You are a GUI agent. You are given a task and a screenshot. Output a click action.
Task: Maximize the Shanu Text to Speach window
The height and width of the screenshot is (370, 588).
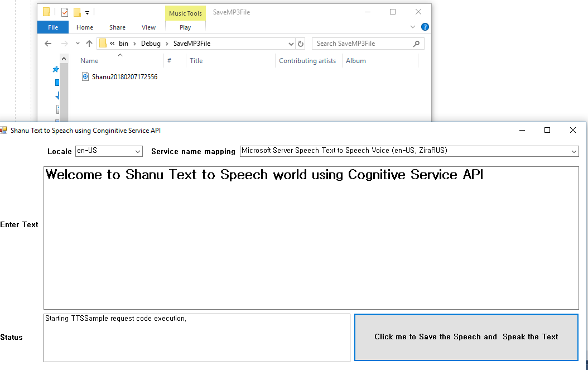(x=547, y=130)
